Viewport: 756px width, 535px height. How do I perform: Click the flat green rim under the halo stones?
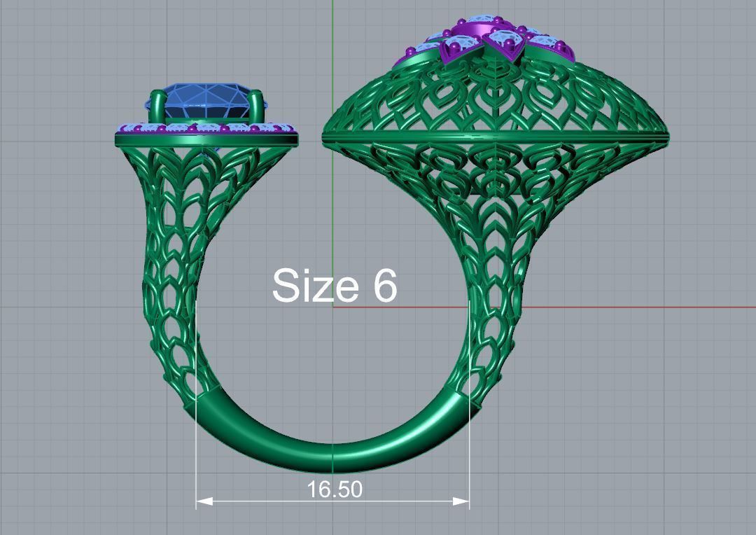[207, 140]
